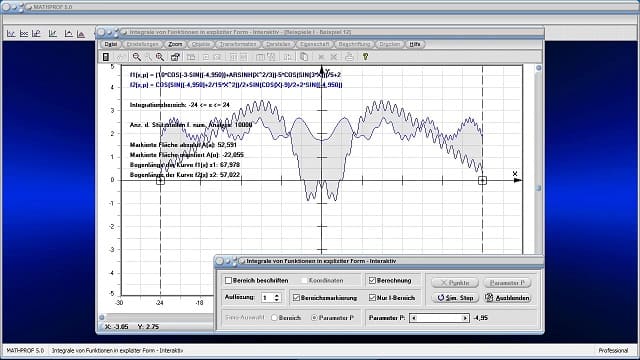Click first function-plot icon in MATHPROF toolbar
The image size is (640, 360).
coord(11,34)
